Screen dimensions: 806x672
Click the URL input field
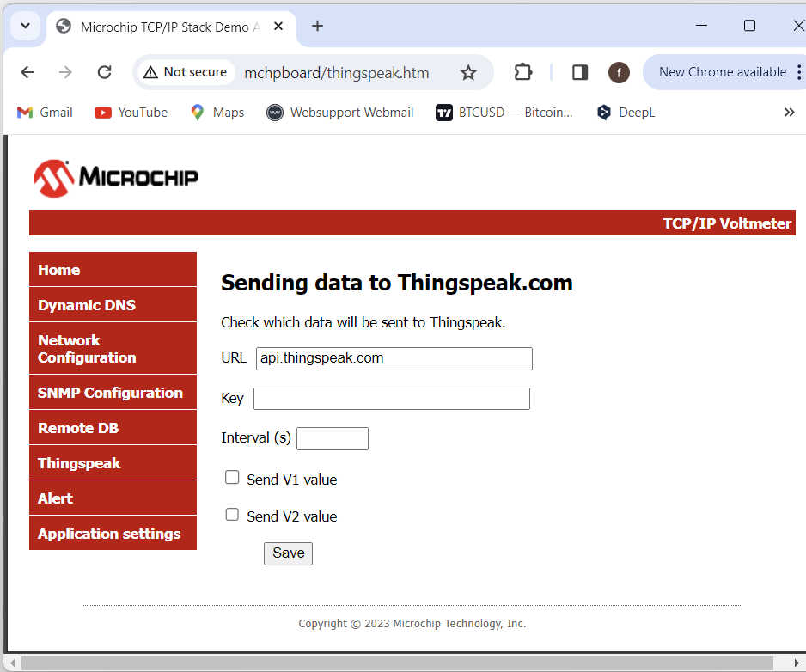pyautogui.click(x=394, y=358)
